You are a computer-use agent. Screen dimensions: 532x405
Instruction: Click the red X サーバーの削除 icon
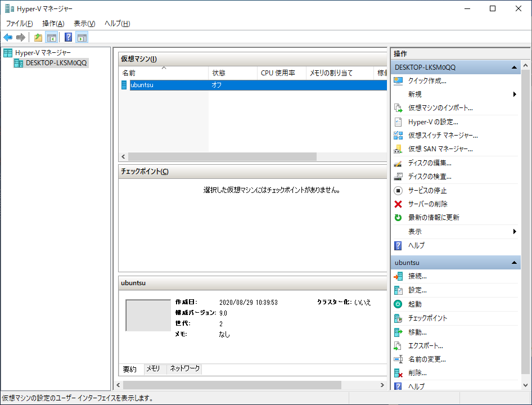click(x=398, y=204)
